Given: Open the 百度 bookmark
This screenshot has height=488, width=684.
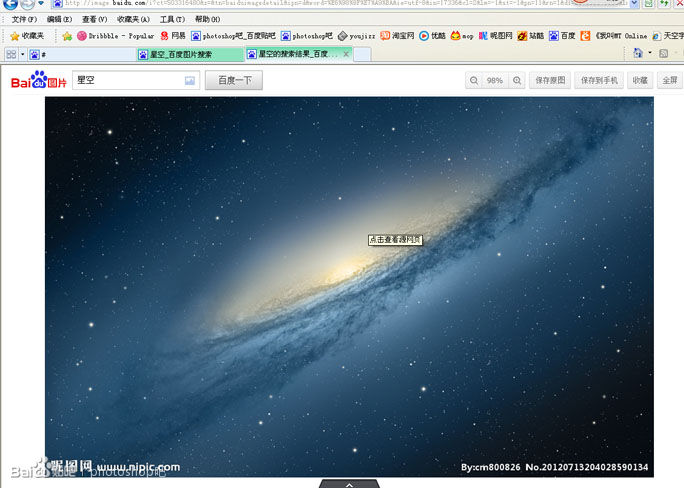Looking at the screenshot, I should 562,36.
